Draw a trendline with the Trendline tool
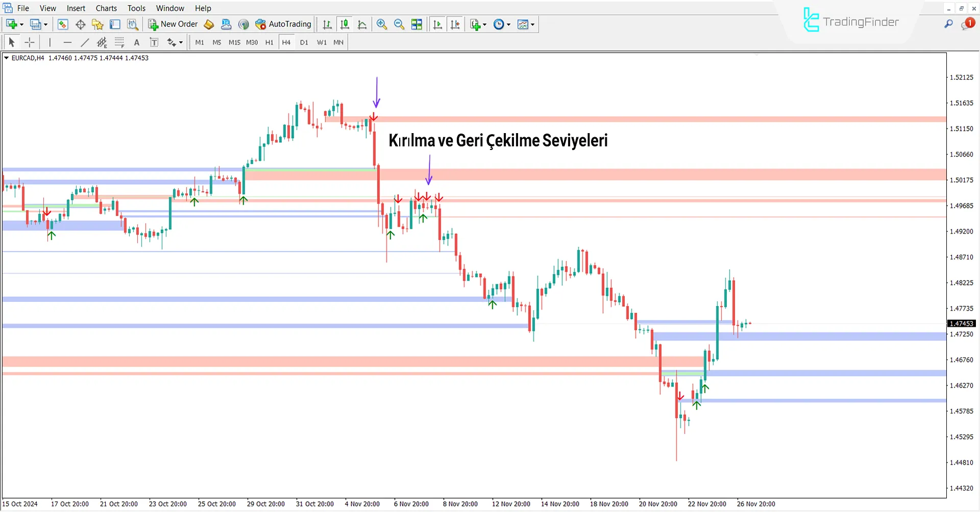Viewport: 980px width, 512px height. tap(85, 42)
